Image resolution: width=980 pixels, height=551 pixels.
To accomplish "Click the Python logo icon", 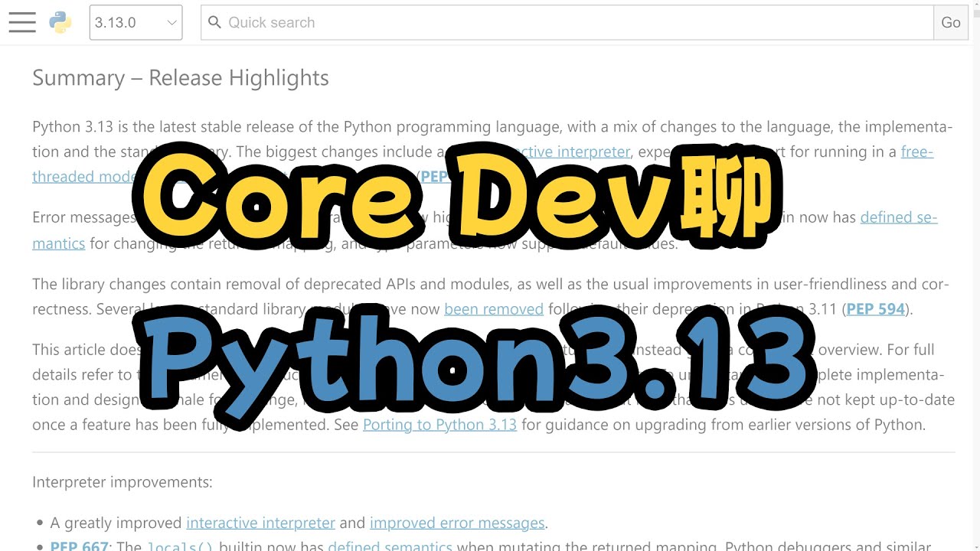I will [x=60, y=22].
